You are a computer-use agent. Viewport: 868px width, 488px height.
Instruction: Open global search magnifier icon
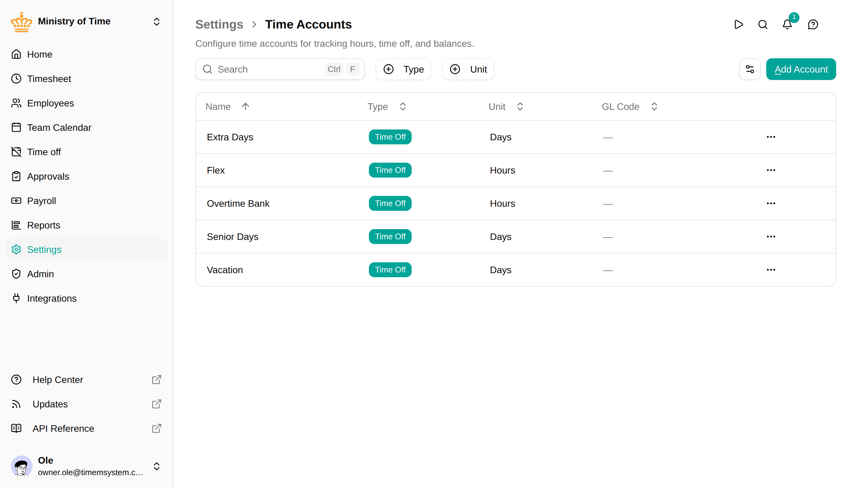coord(763,24)
